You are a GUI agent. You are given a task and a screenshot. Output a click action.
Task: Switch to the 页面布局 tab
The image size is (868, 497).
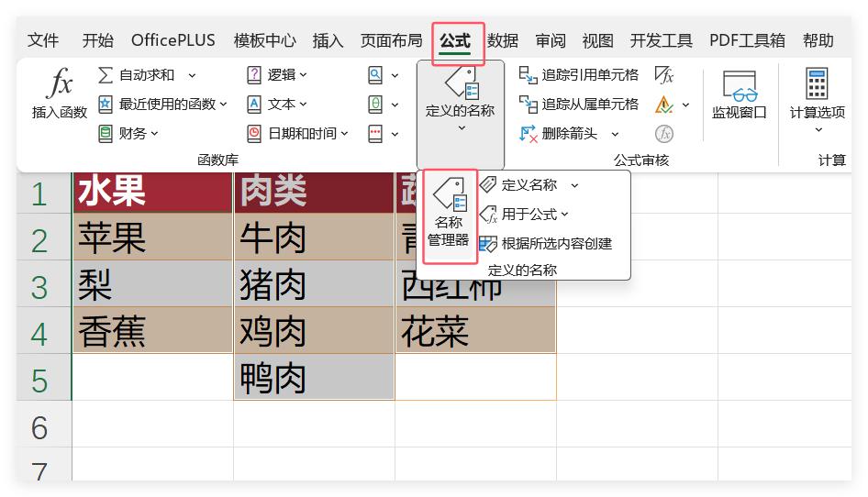pyautogui.click(x=392, y=40)
